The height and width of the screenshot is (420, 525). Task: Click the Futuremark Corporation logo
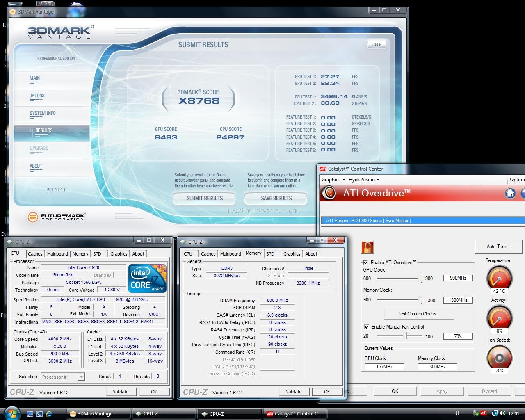pyautogui.click(x=56, y=217)
